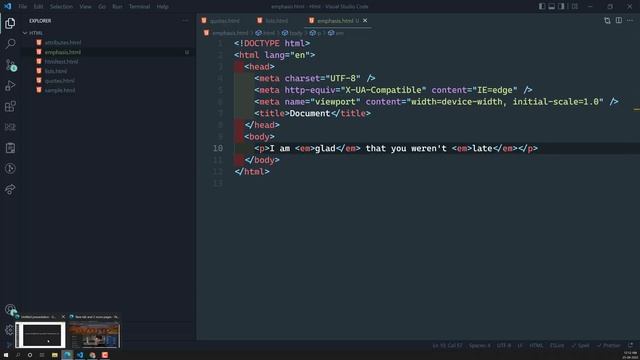The image size is (640, 360).
Task: Click Spell in status bar
Action: pos(580,345)
